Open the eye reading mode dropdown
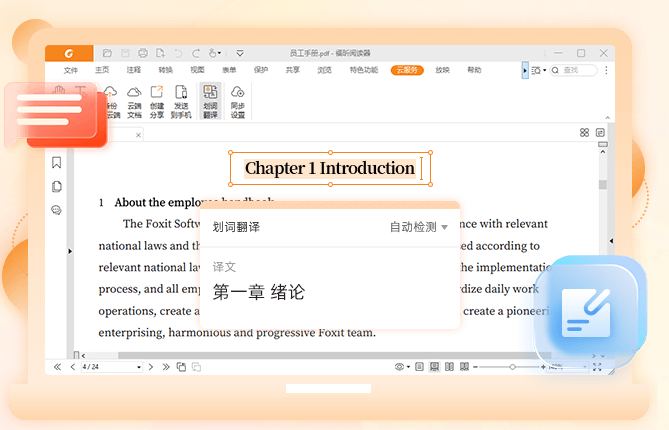The height and width of the screenshot is (430, 669). pyautogui.click(x=402, y=367)
